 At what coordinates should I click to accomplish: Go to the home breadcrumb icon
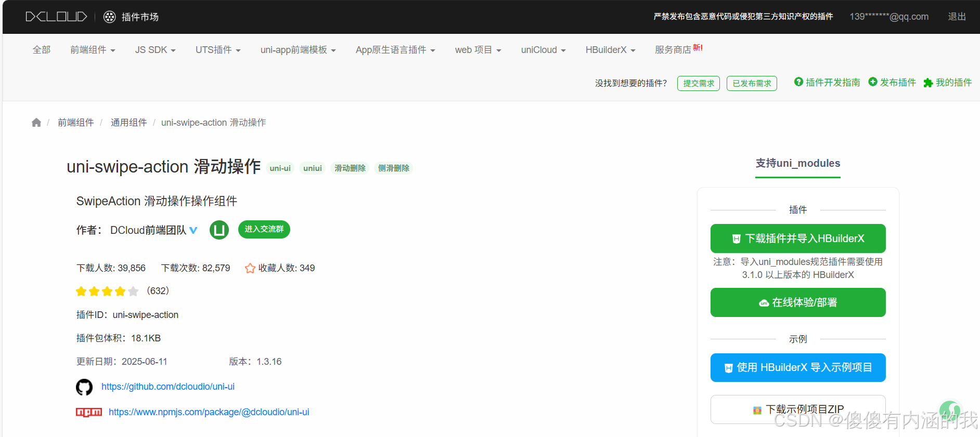(36, 123)
